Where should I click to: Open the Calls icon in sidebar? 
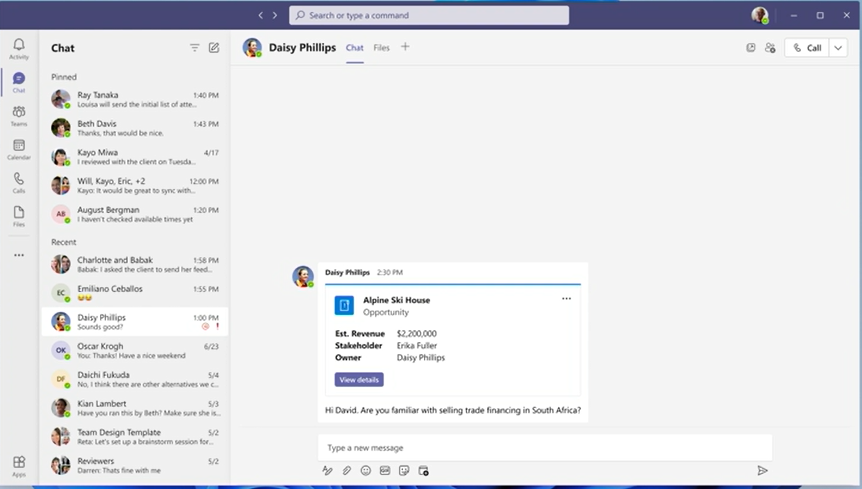[x=19, y=183]
